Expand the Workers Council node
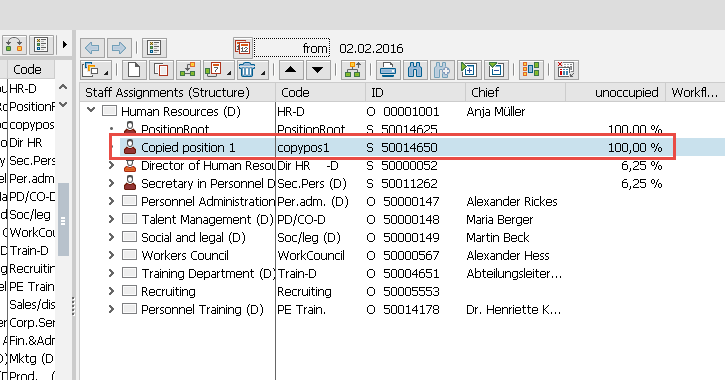This screenshot has height=380, width=725. click(111, 255)
